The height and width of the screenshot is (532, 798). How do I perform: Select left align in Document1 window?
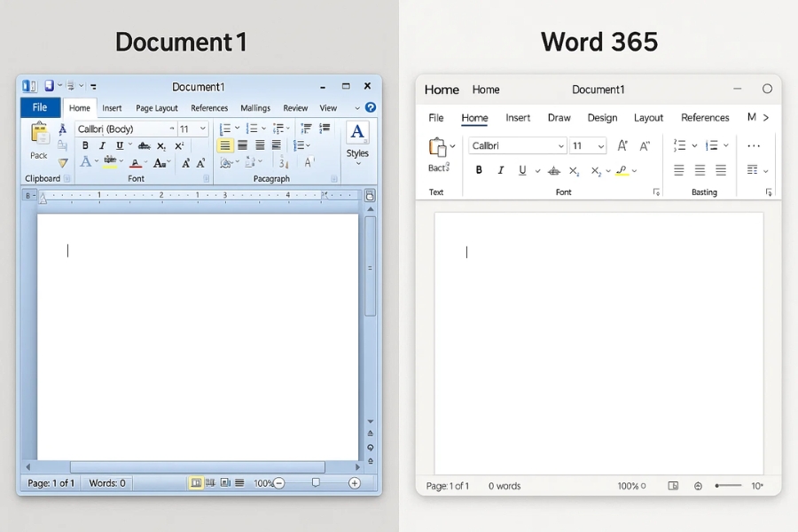[225, 145]
